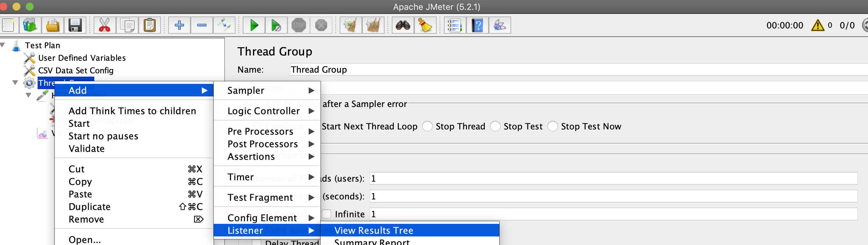The height and width of the screenshot is (245, 868).
Task: Click the Thread Group Name field
Action: pyautogui.click(x=578, y=70)
